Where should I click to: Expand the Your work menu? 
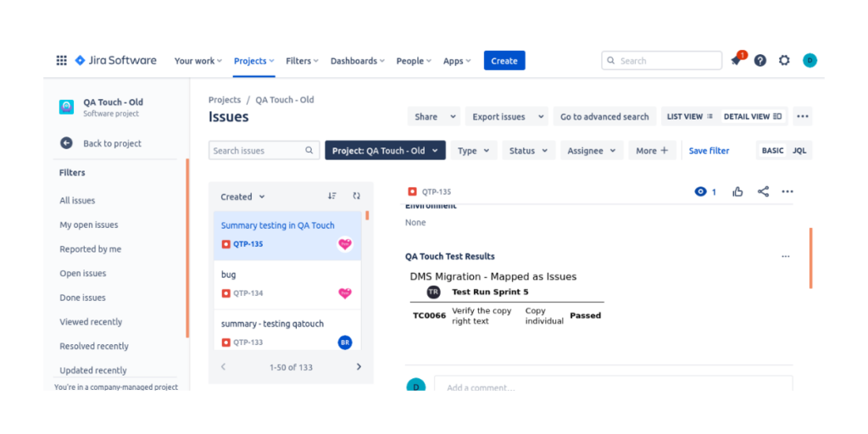click(198, 61)
